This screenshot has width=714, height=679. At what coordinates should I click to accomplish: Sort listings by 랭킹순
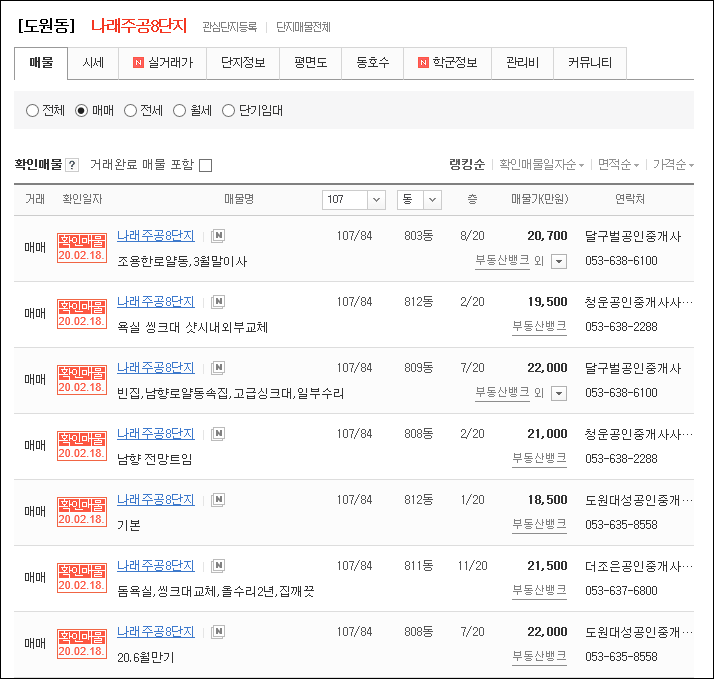click(x=467, y=164)
